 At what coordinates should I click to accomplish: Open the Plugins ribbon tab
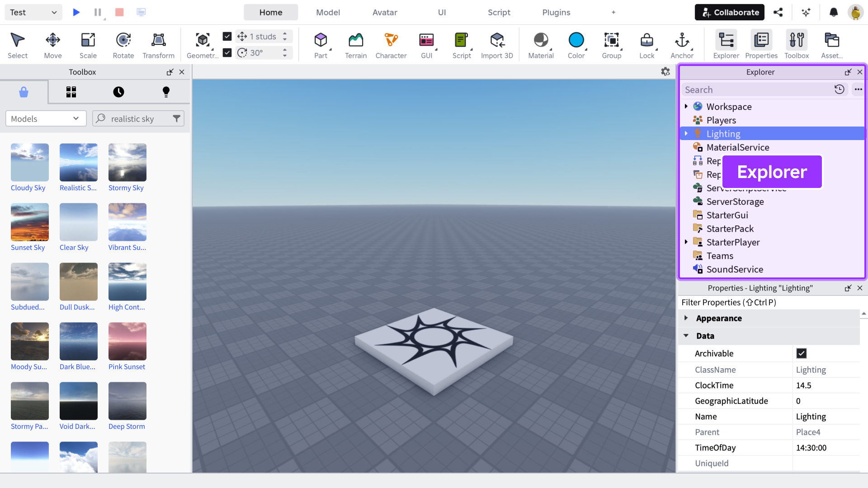[556, 12]
